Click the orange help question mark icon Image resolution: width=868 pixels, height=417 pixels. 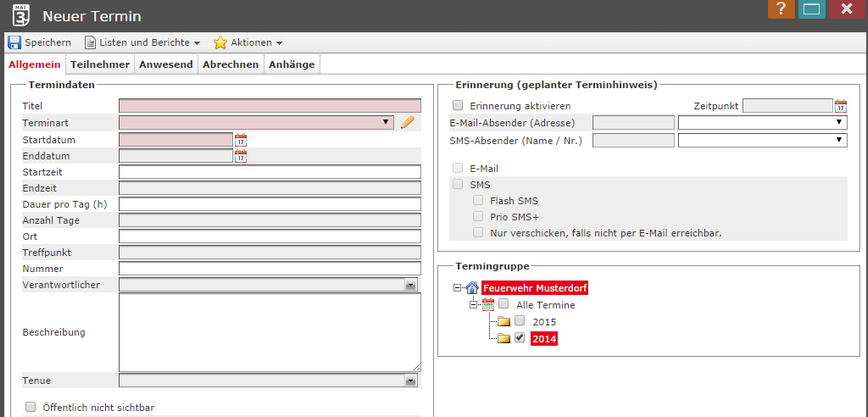click(x=781, y=12)
